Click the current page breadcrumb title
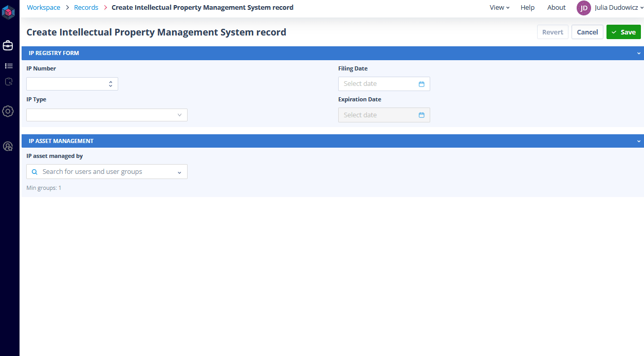This screenshot has width=644, height=356. click(203, 8)
